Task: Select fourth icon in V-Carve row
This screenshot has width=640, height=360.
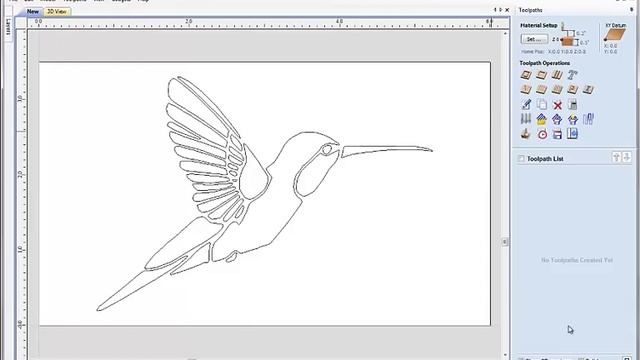Action: tap(573, 89)
